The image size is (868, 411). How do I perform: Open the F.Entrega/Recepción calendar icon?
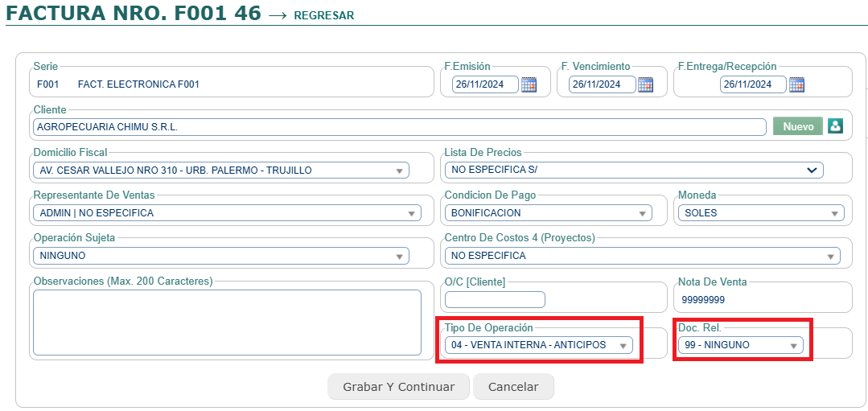pyautogui.click(x=796, y=84)
